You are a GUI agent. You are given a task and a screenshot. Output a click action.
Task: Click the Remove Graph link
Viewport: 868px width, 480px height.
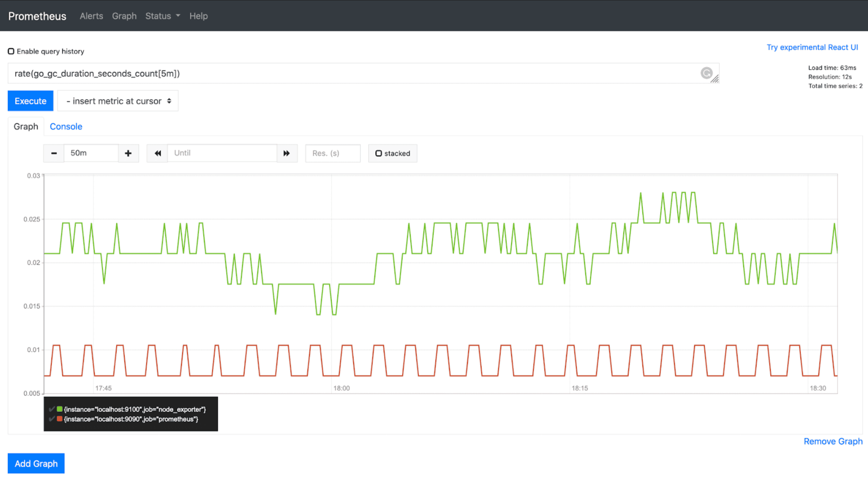point(833,441)
